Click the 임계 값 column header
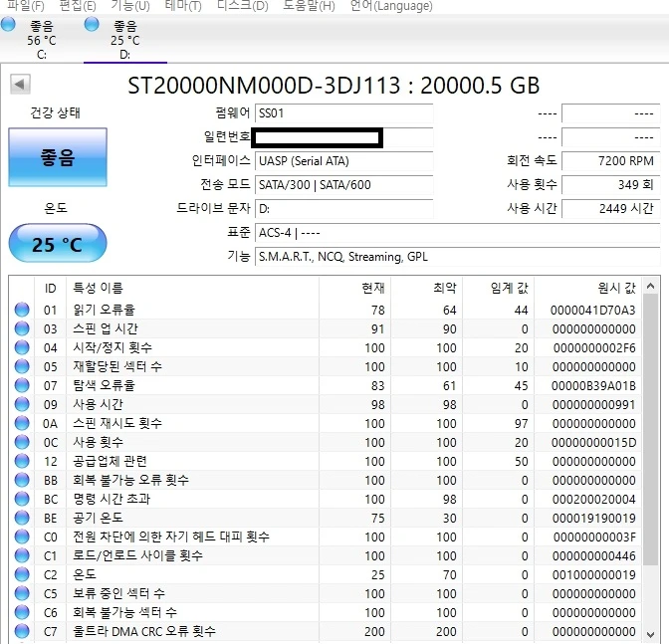This screenshot has height=644, width=669. pyautogui.click(x=499, y=288)
